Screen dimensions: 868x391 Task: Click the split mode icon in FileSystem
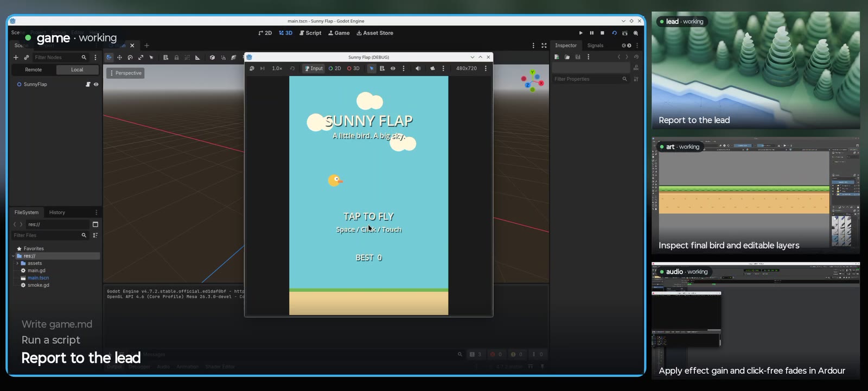point(95,224)
